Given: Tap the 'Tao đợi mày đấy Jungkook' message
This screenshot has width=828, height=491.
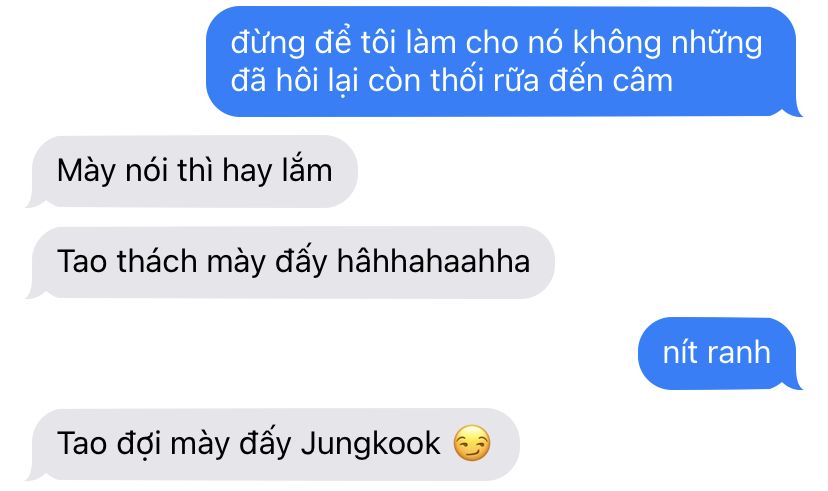Looking at the screenshot, I should point(272,444).
